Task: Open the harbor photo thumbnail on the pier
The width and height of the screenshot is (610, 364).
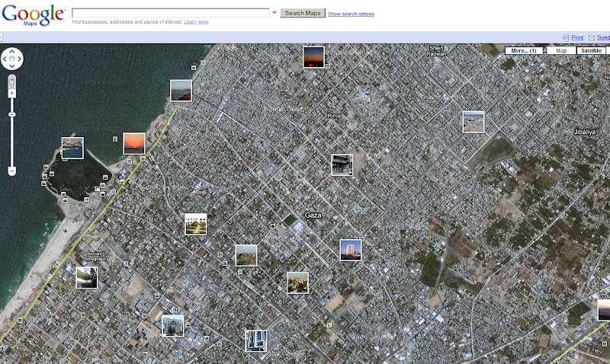Action: tap(72, 148)
